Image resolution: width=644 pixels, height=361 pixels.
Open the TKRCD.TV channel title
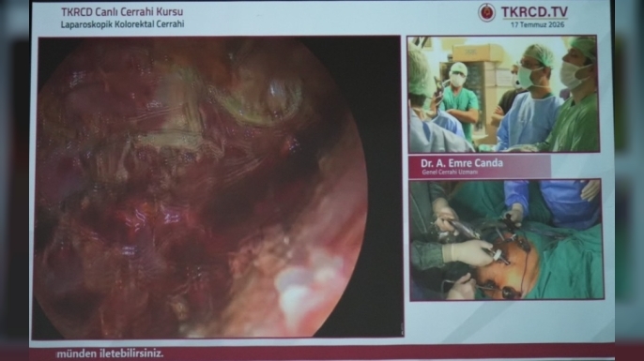click(x=534, y=12)
